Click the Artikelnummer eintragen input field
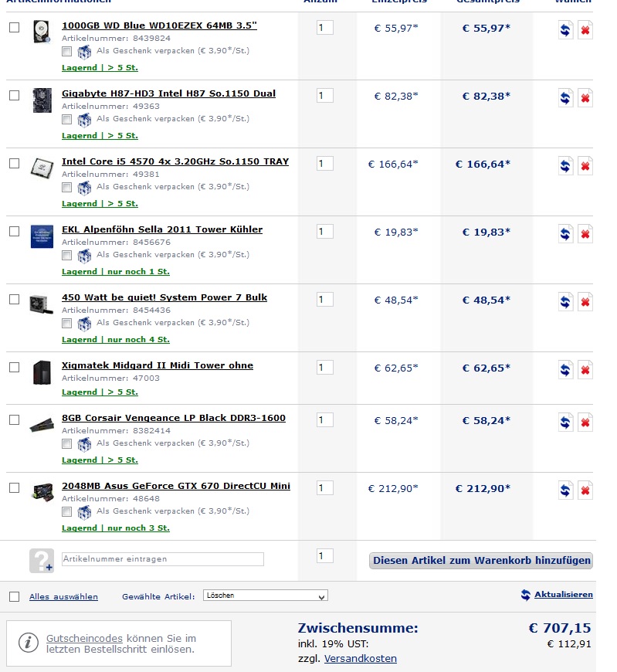 163,559
